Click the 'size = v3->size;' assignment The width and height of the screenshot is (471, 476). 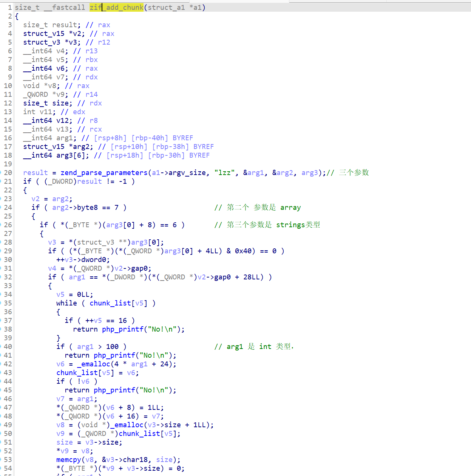coord(90,442)
